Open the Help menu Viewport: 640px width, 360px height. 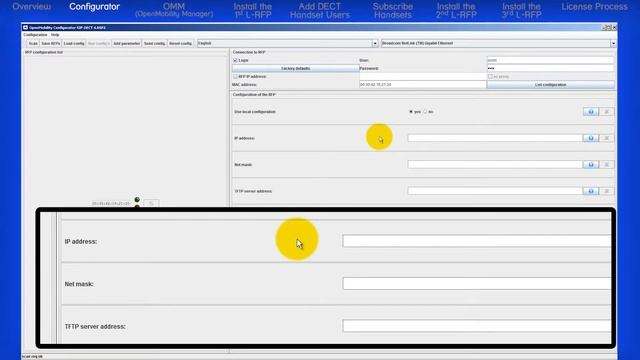point(55,35)
